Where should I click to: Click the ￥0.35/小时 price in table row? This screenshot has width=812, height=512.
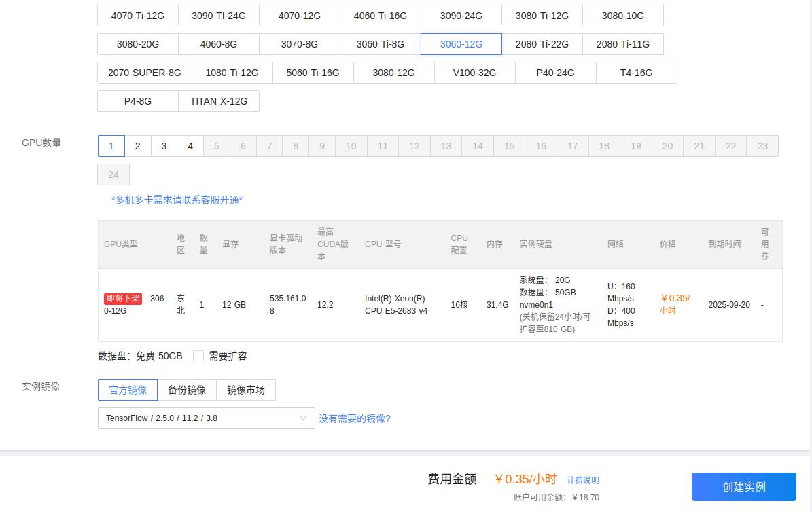(x=675, y=304)
